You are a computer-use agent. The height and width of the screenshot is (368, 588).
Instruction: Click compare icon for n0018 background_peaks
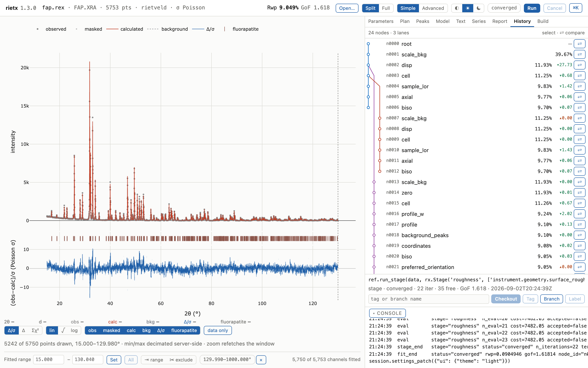[579, 235]
